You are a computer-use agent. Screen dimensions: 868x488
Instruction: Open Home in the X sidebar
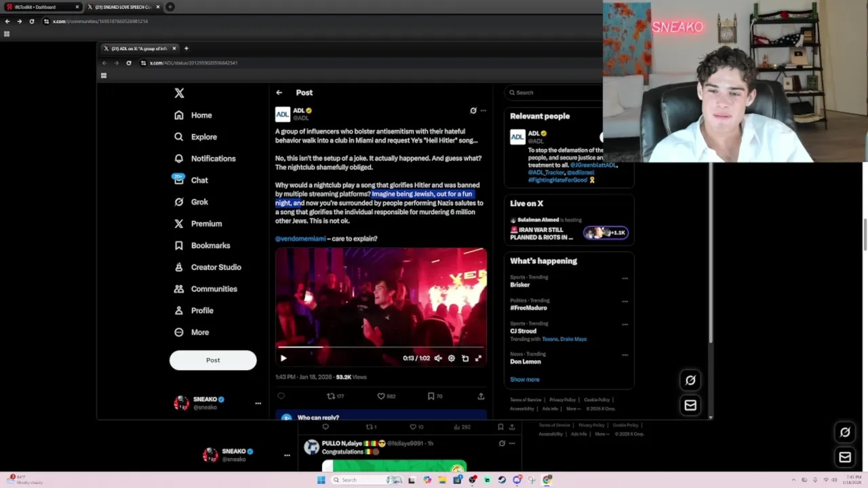[x=193, y=115]
